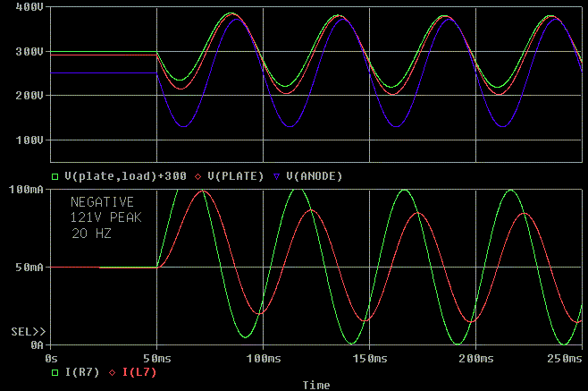Screen dimensions: 588x391
Task: Click red diamond marker for I(L7)
Action: click(111, 371)
